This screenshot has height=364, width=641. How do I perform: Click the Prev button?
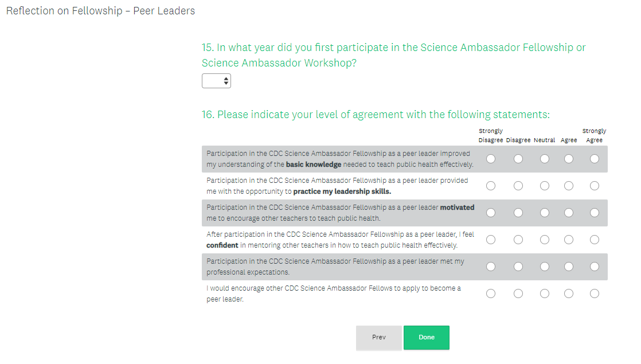(x=379, y=338)
